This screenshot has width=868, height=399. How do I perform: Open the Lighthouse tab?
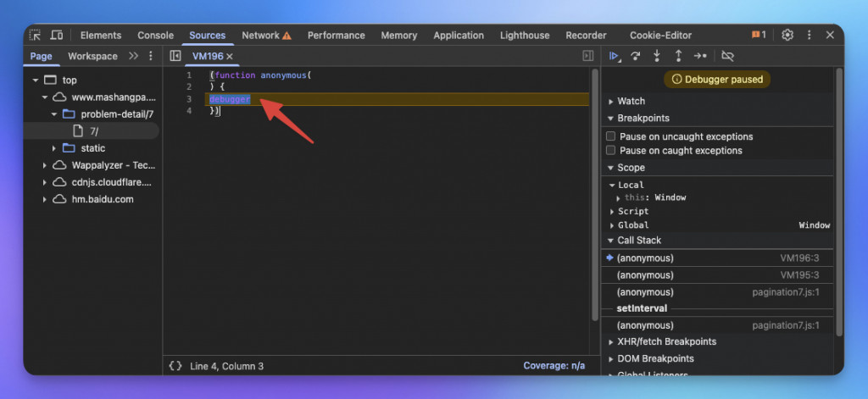[525, 36]
